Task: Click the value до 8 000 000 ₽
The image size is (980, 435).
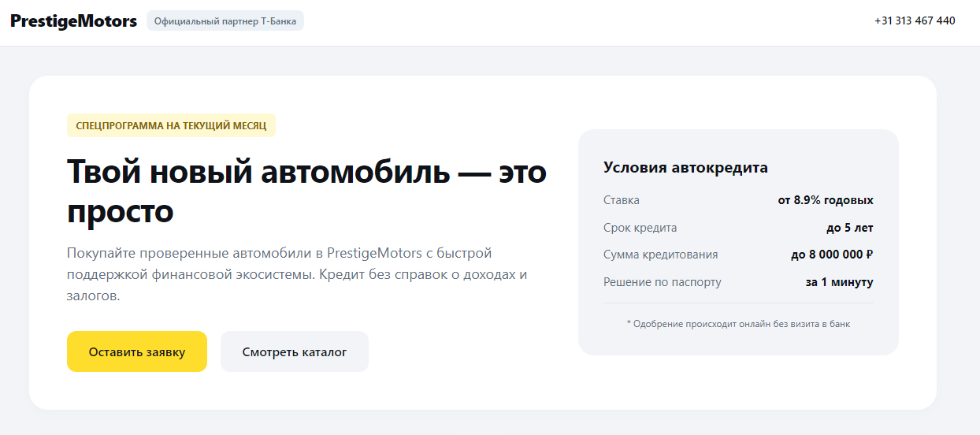Action: (x=832, y=255)
